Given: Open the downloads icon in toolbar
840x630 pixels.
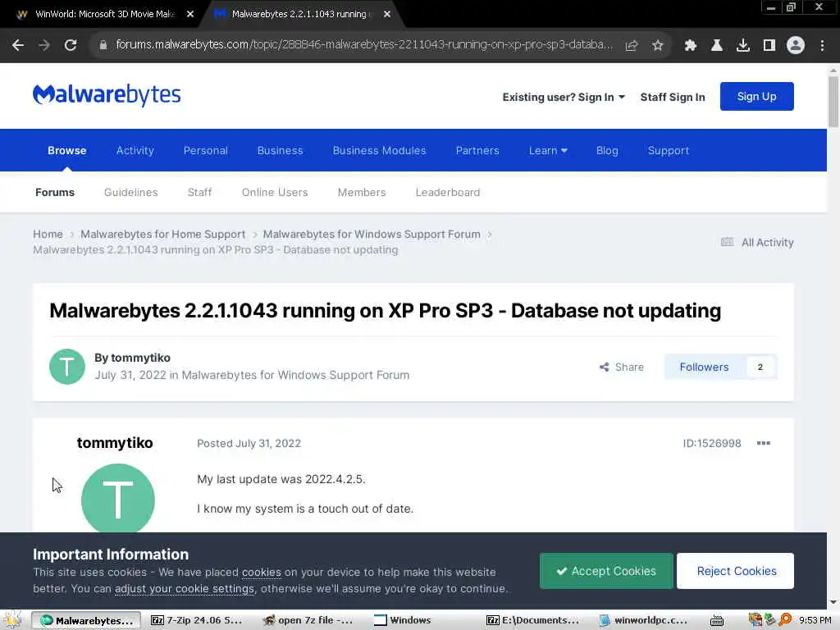Looking at the screenshot, I should pyautogui.click(x=743, y=46).
